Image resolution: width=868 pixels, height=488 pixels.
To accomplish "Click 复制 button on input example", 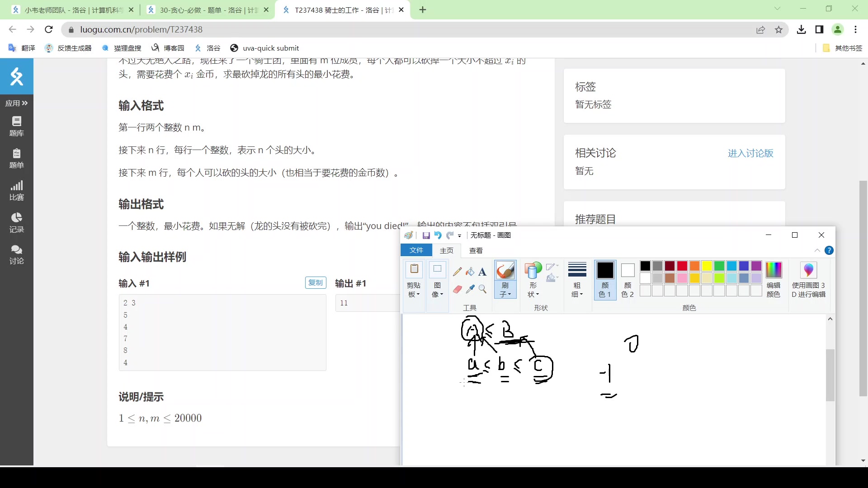I will (315, 282).
